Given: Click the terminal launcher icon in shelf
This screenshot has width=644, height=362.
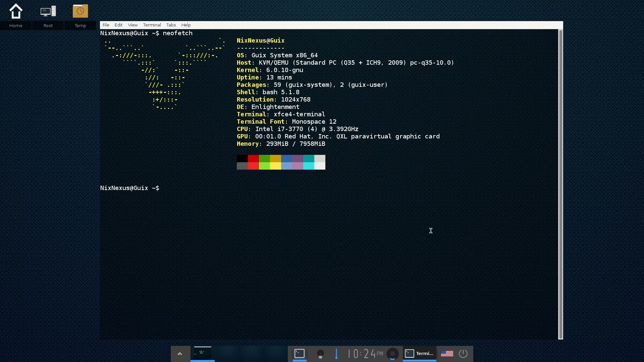Looking at the screenshot, I should tap(300, 354).
